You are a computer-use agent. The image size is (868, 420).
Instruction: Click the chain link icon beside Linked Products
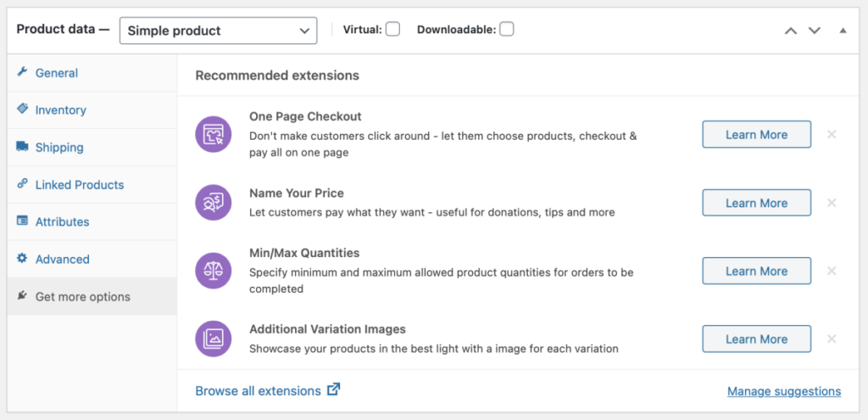coord(22,183)
